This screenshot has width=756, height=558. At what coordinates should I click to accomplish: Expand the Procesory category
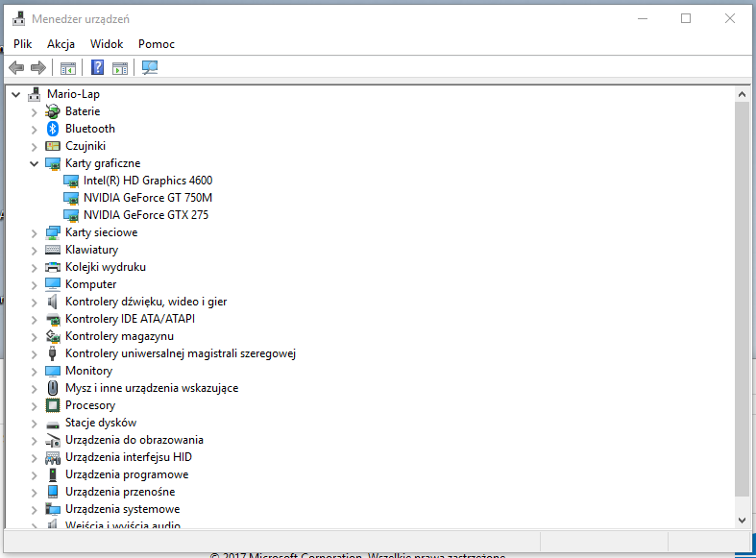tap(34, 406)
